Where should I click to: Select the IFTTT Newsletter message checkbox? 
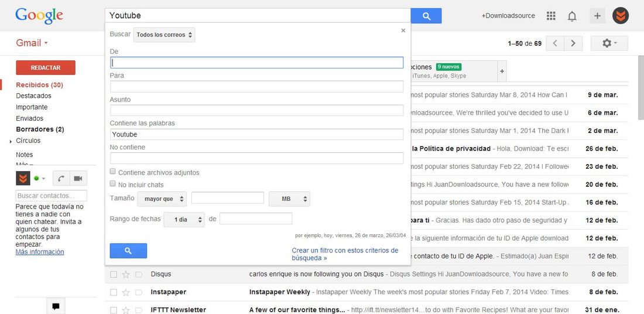click(x=114, y=310)
